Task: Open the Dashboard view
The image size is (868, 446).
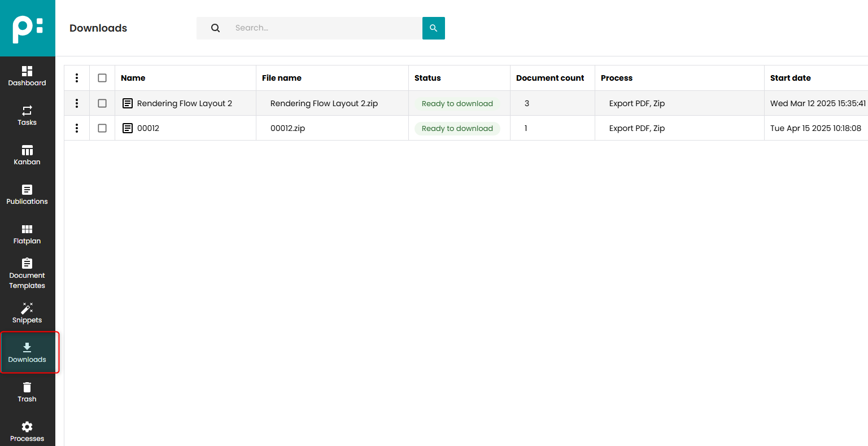Action: (x=27, y=75)
